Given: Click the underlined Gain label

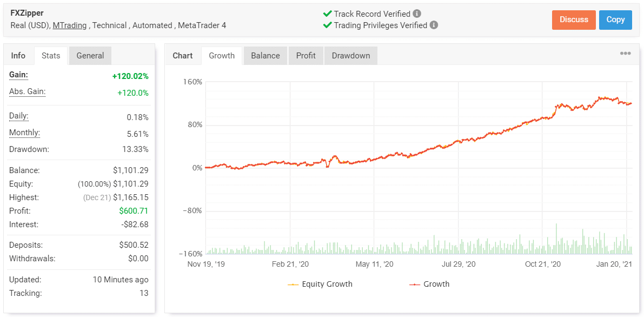Looking at the screenshot, I should click(19, 75).
